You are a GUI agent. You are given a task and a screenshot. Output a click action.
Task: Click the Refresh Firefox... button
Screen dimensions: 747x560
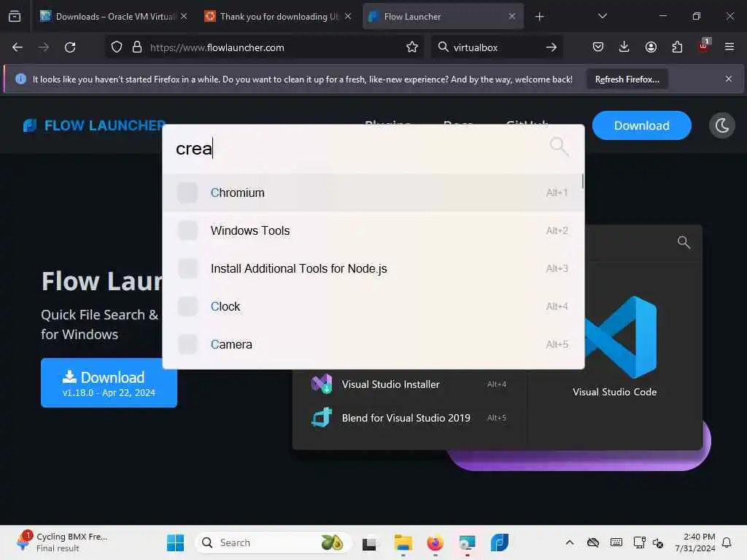(x=627, y=79)
